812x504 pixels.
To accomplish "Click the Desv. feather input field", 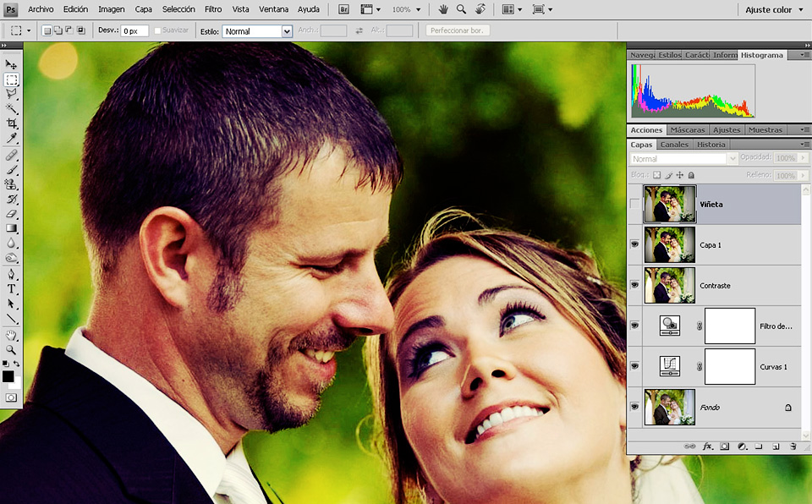I will pos(134,31).
